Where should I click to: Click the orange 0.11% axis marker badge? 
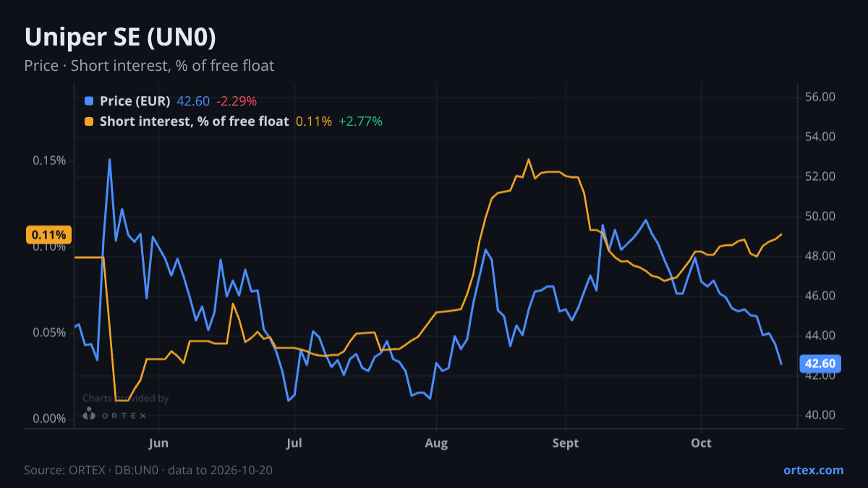(x=49, y=235)
